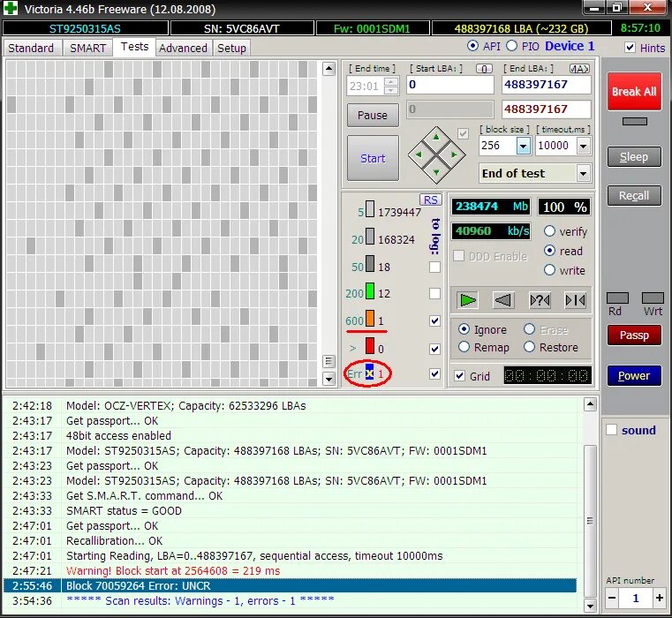Click the Sleep button
This screenshot has width=672, height=618.
(634, 157)
